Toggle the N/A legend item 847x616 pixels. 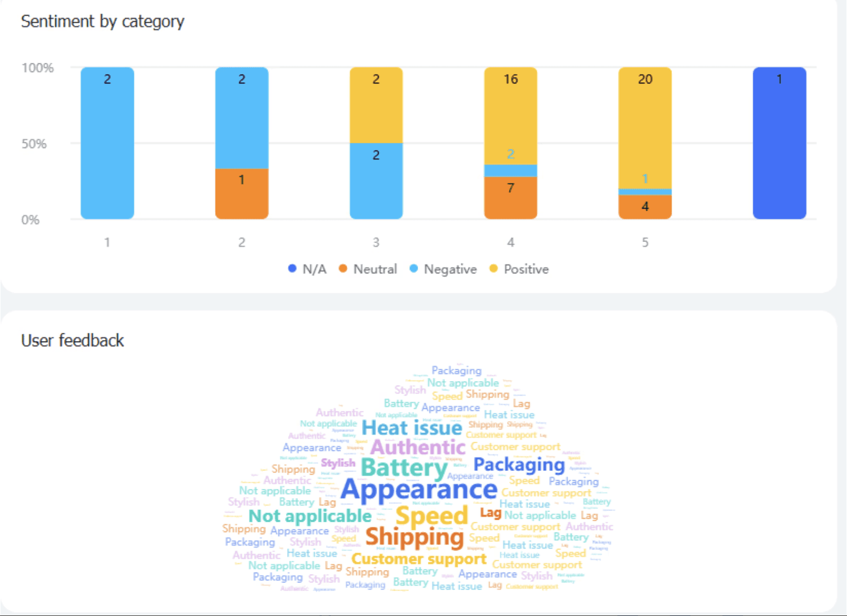pyautogui.click(x=308, y=269)
